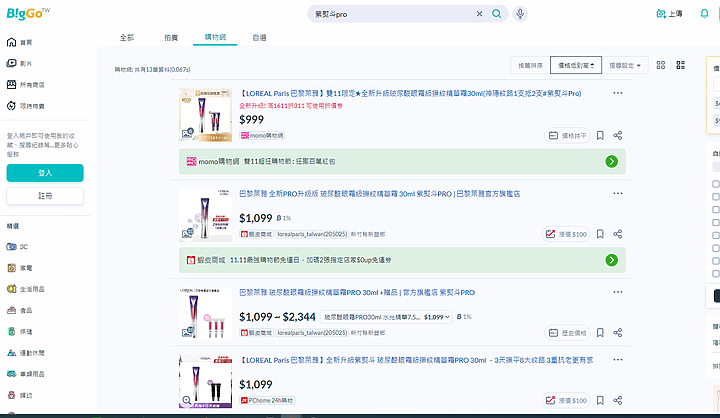720x418 pixels.
Task: Open the home appliances category icon
Action: [11, 268]
